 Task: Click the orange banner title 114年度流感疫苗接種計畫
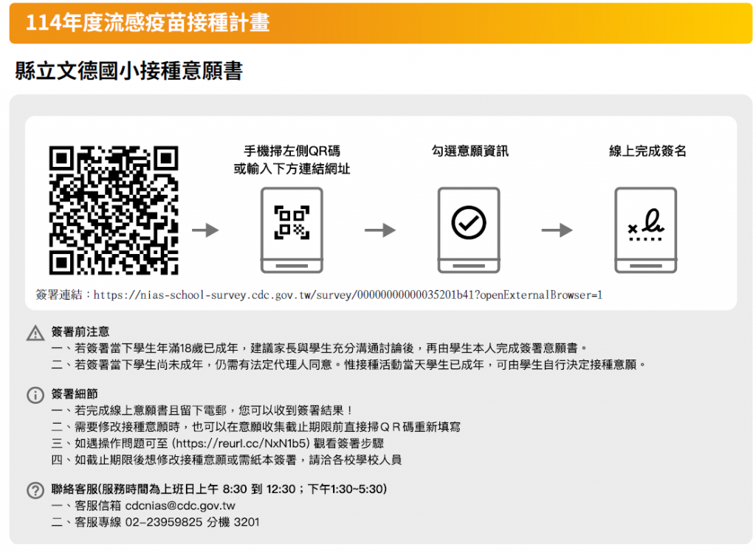[x=148, y=23]
